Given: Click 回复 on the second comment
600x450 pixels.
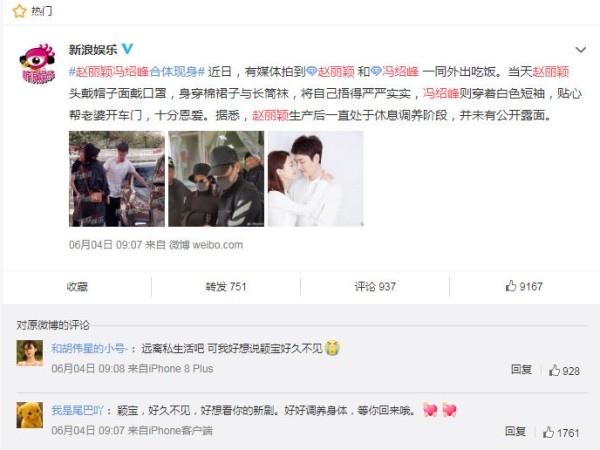Looking at the screenshot, I should click(x=515, y=431).
